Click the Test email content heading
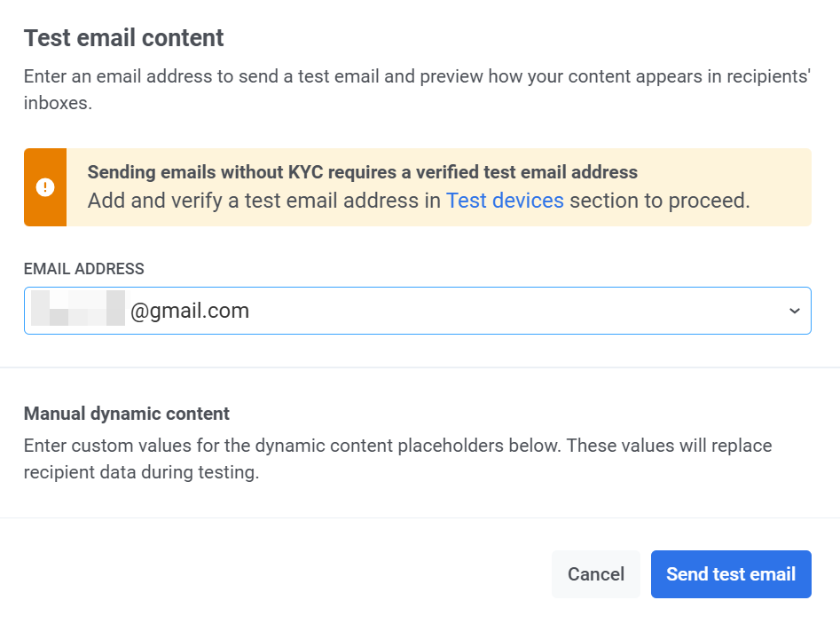This screenshot has height=624, width=840. pos(123,38)
